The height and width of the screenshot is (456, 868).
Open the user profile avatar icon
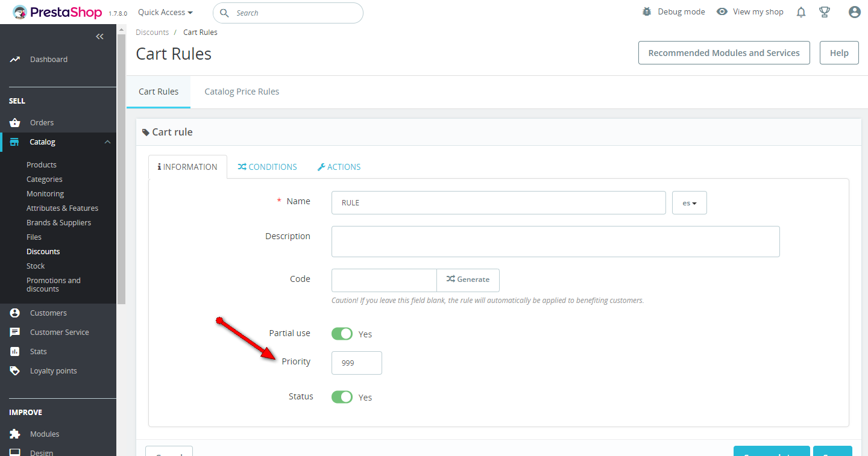854,12
